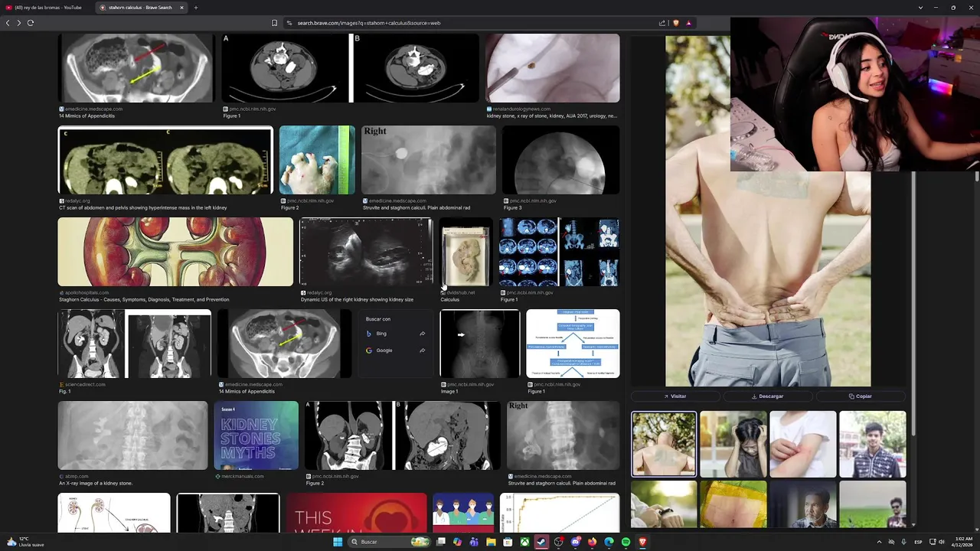Open the Calculus specimen image from dvidshub.net

coord(465,252)
